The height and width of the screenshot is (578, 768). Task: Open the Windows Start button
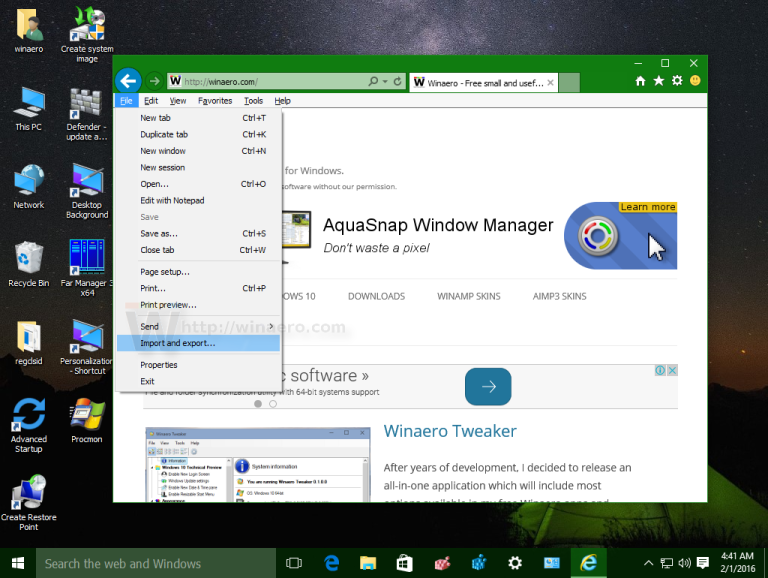18,563
